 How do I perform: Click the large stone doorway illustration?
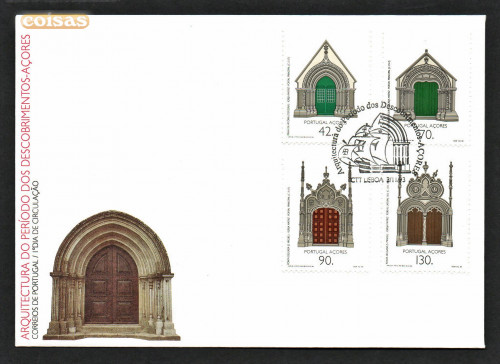112,275
